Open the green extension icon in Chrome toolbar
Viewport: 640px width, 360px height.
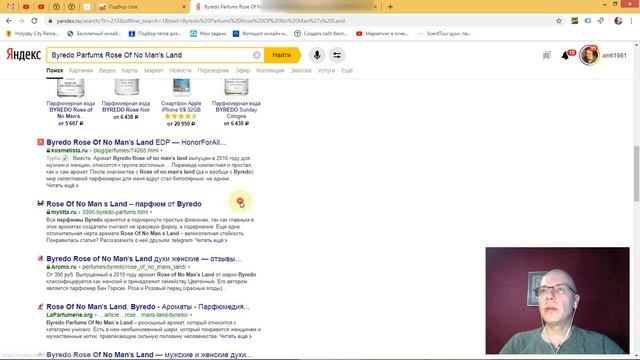575,21
